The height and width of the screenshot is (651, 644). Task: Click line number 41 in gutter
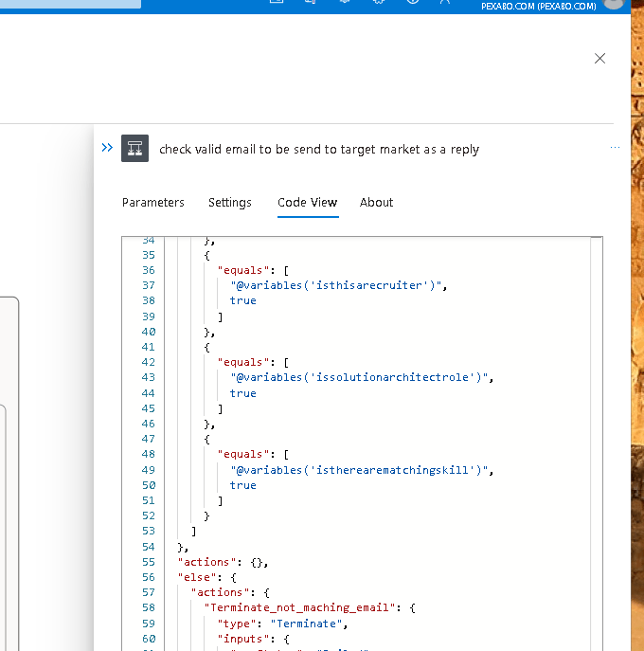point(149,347)
